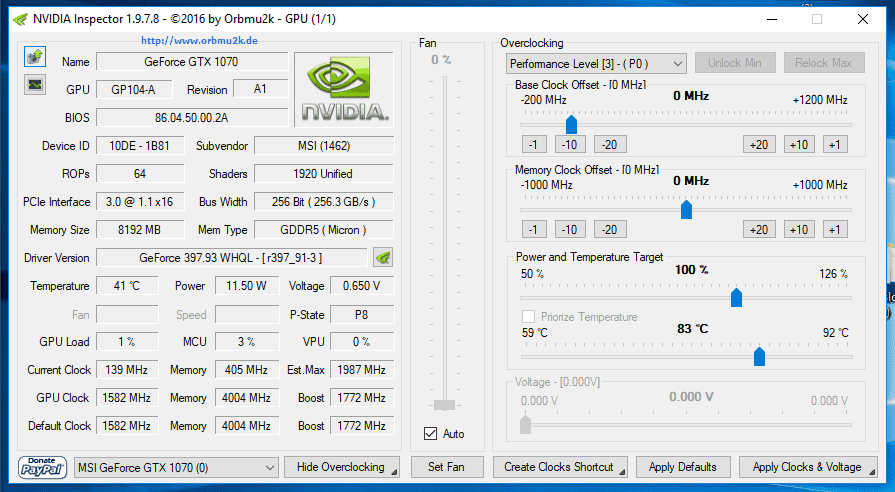Click Base Clock Offset +1 button
Screen dimensions: 895x492
[x=835, y=144]
